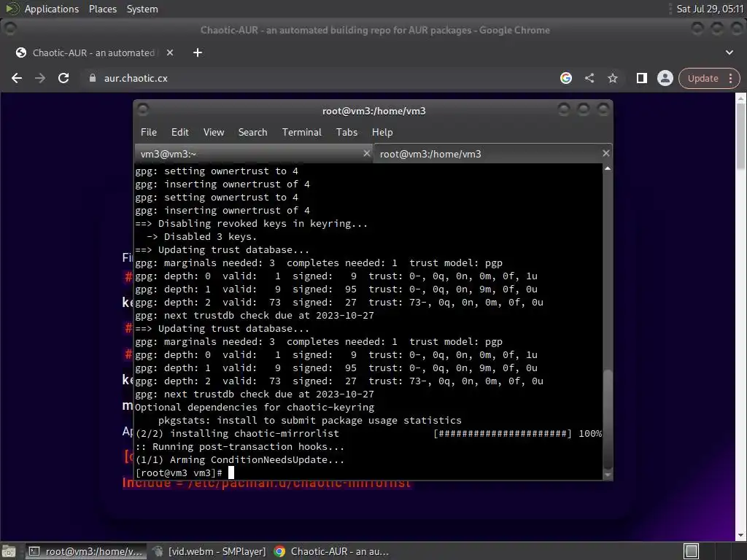The image size is (747, 560).
Task: Close the Chaotic-AUR browser tab
Action: point(170,52)
